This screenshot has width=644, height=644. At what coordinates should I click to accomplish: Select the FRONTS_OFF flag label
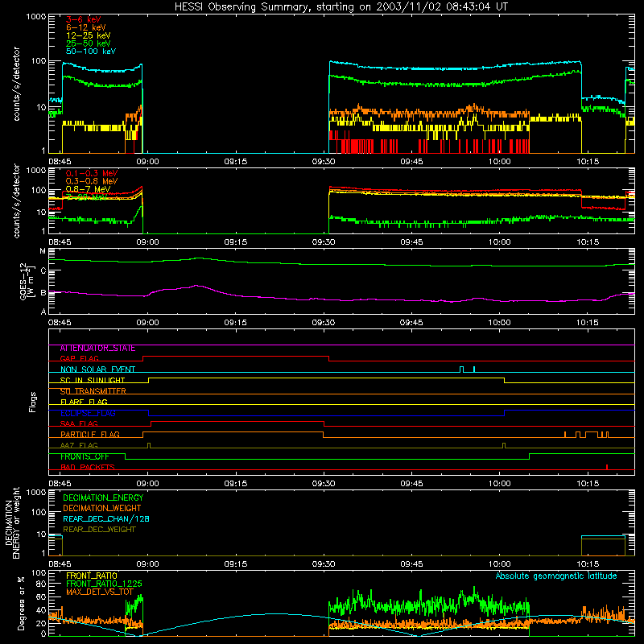coord(85,456)
